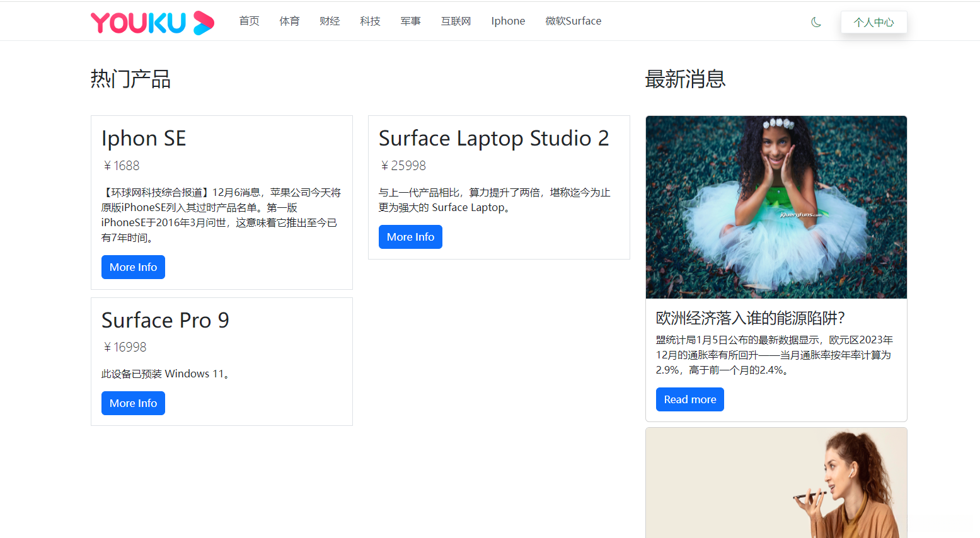Click the 此设备已预装 Windows 11 description
The width and height of the screenshot is (980, 538).
(x=166, y=374)
